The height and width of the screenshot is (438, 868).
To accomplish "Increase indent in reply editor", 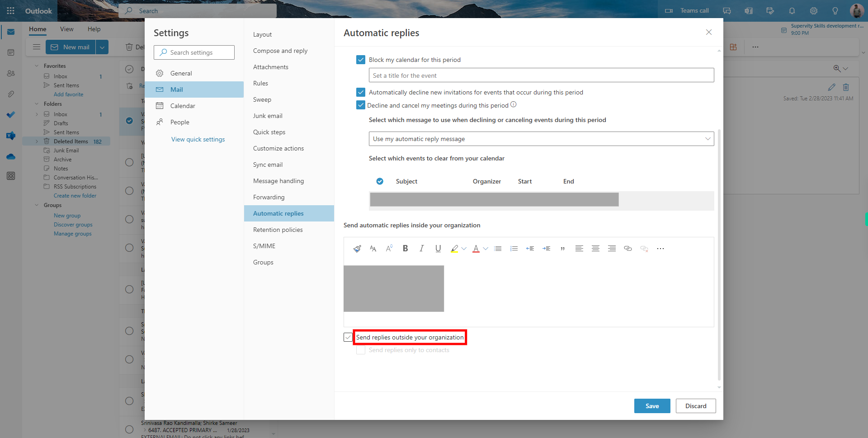I will click(547, 249).
